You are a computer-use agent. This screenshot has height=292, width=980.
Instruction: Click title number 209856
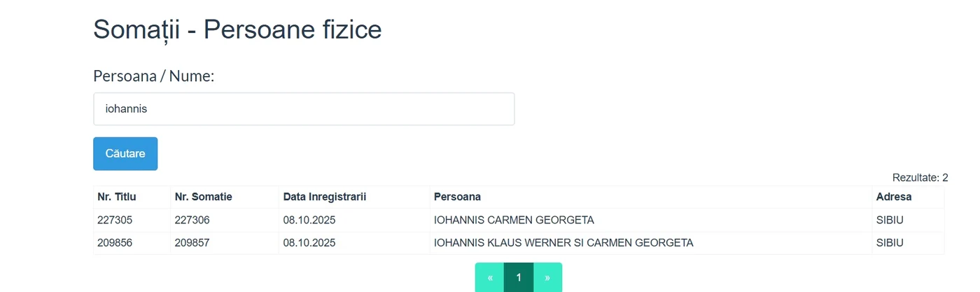[115, 243]
